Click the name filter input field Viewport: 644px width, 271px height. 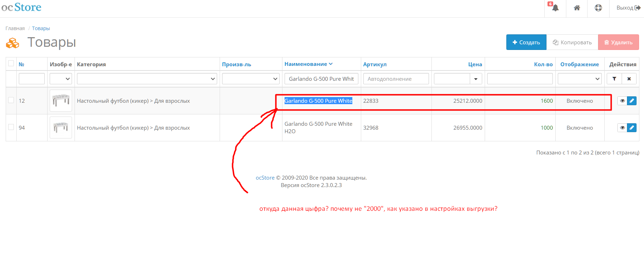click(x=321, y=79)
